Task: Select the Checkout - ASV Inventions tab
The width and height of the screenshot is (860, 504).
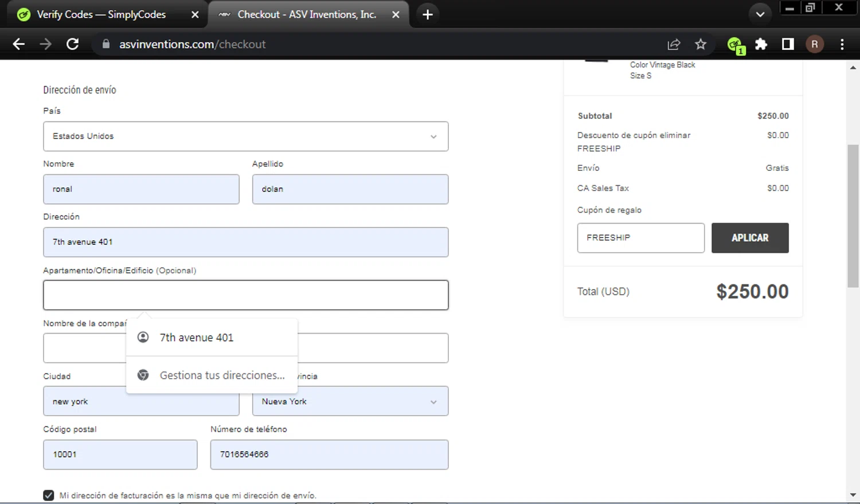Action: coord(307,15)
